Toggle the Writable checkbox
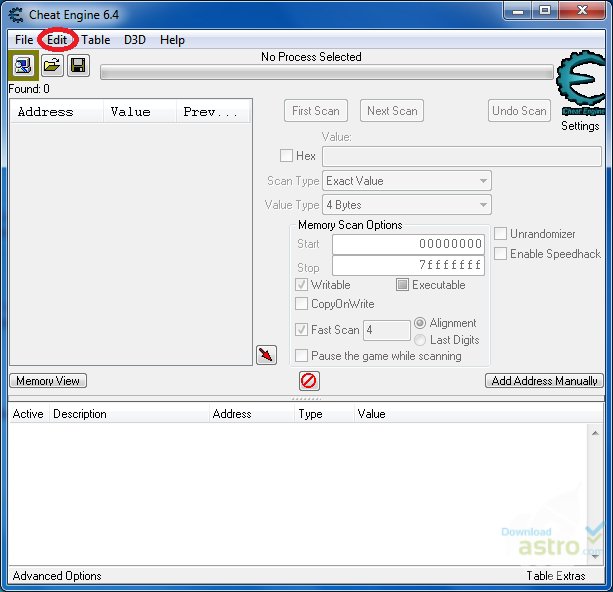This screenshot has height=592, width=613. (x=301, y=285)
